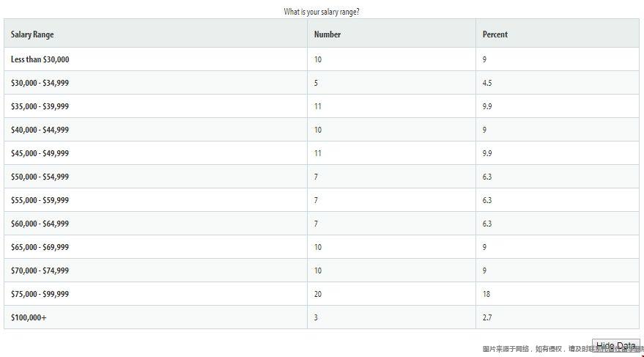Click the '$100,000+' row label

coord(29,317)
